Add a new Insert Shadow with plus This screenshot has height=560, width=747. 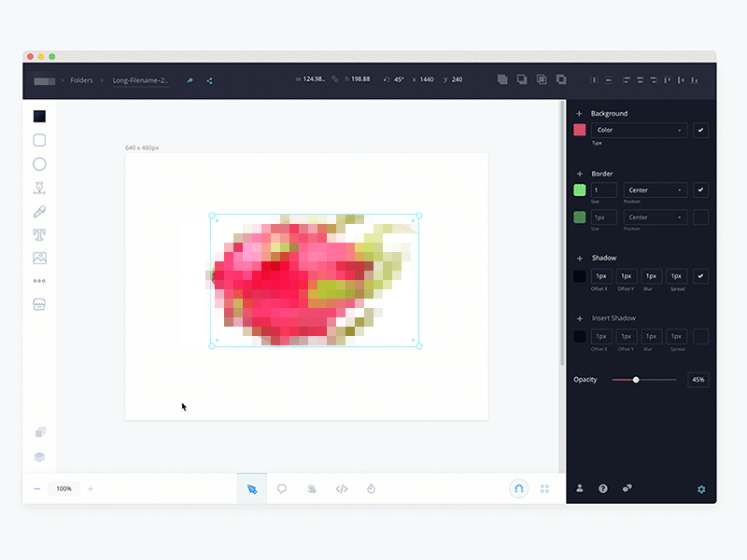click(x=580, y=318)
